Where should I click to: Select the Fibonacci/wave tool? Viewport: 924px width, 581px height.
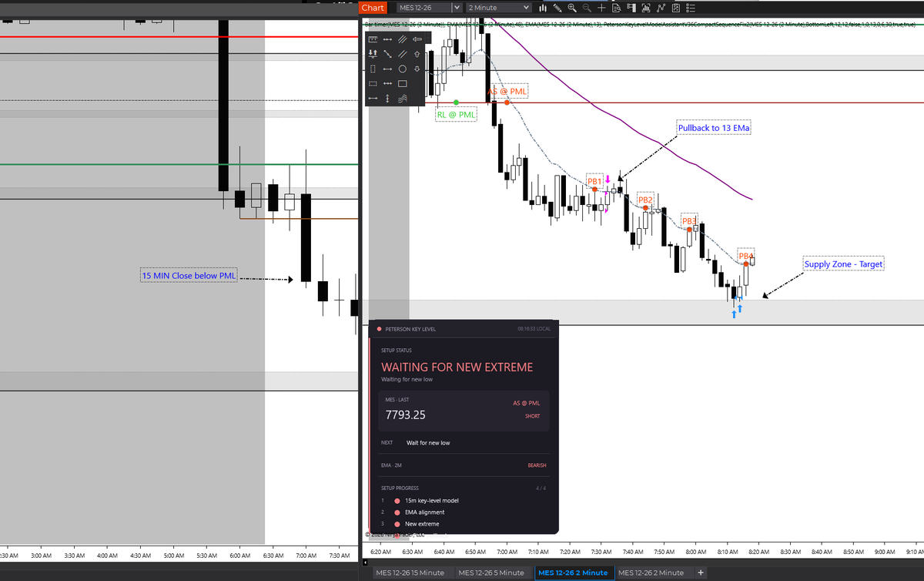pyautogui.click(x=402, y=98)
